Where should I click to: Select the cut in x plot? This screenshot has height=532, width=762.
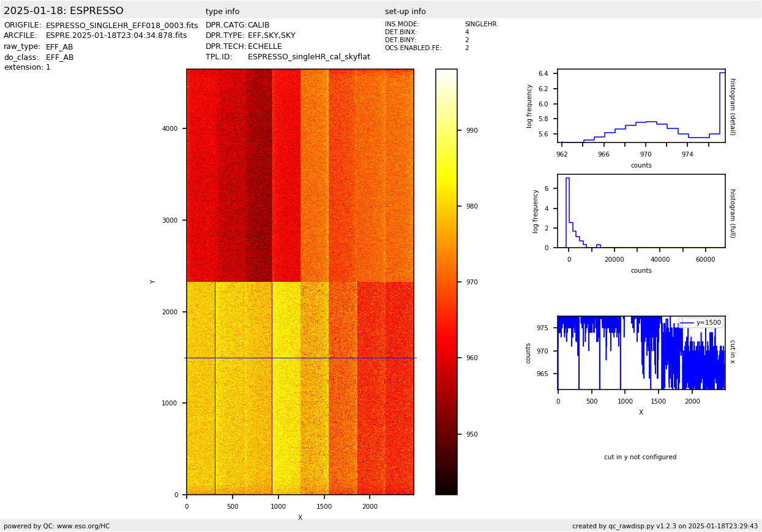(x=641, y=353)
